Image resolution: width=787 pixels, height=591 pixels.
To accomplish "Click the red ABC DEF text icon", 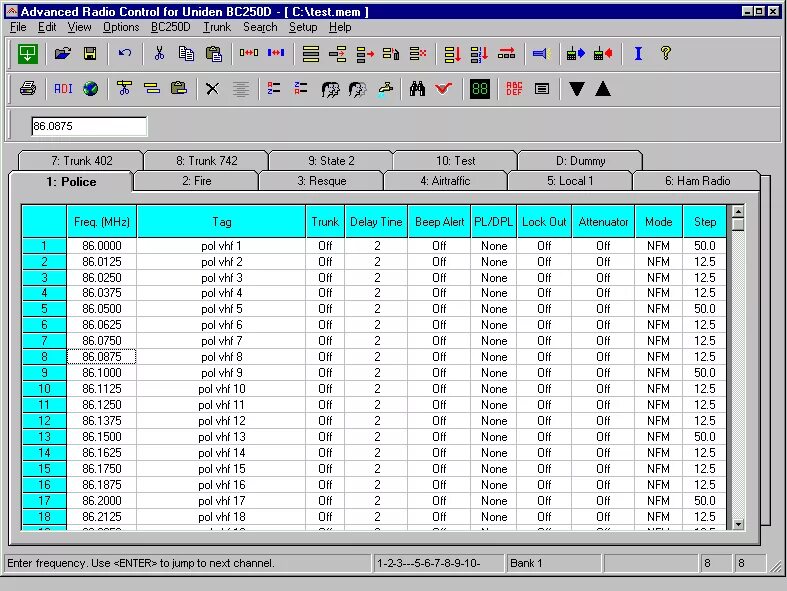I will (514, 89).
